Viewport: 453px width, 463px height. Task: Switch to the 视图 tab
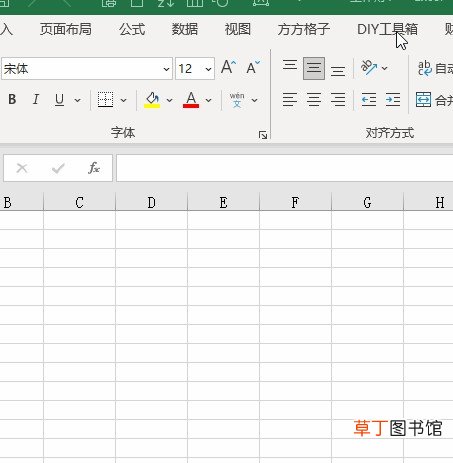(x=238, y=29)
